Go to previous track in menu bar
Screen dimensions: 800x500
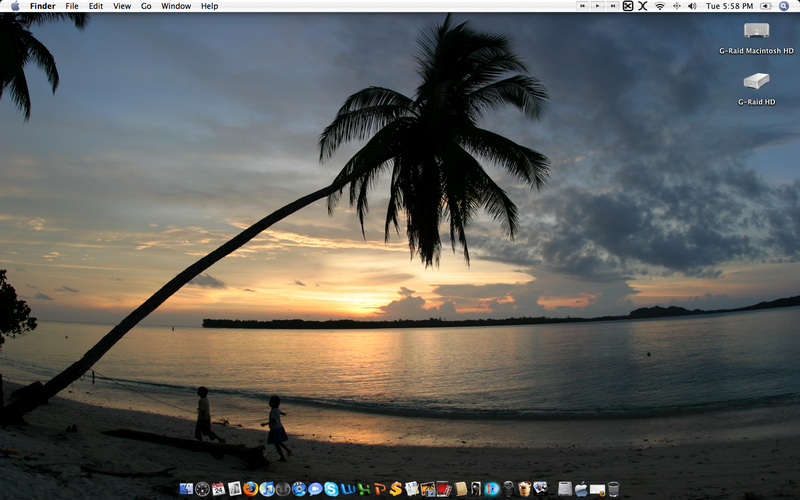[x=583, y=6]
